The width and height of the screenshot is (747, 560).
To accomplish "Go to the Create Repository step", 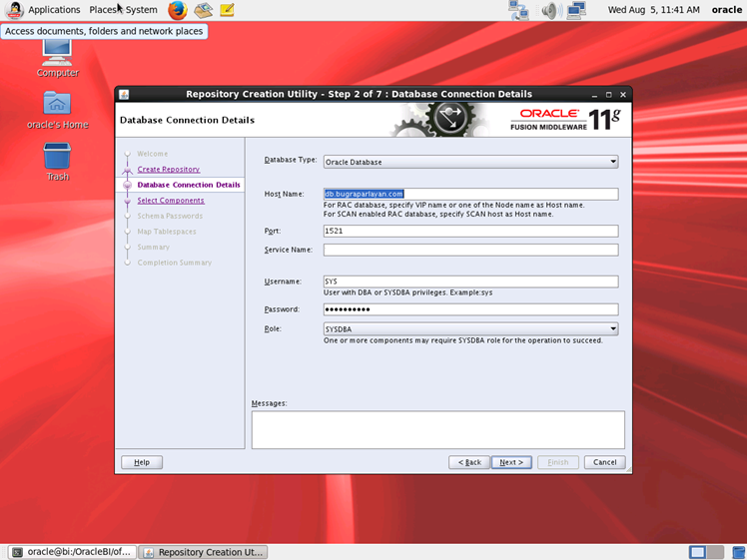I will (168, 169).
